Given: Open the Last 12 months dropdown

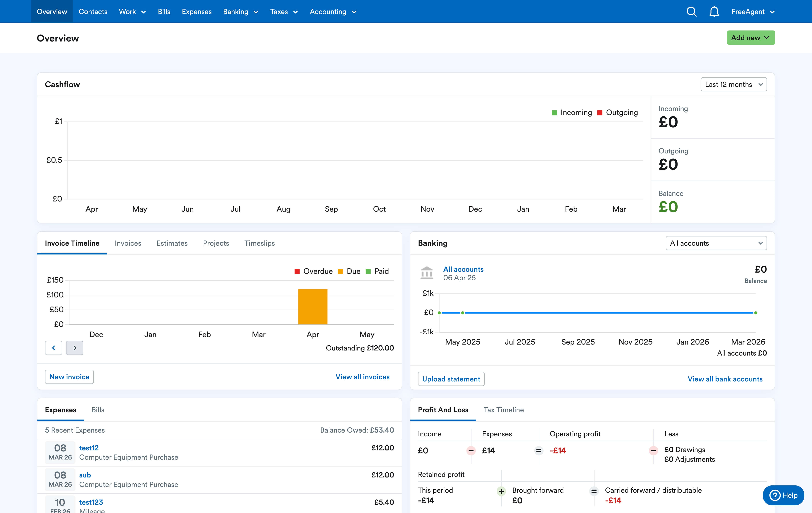Looking at the screenshot, I should 734,84.
